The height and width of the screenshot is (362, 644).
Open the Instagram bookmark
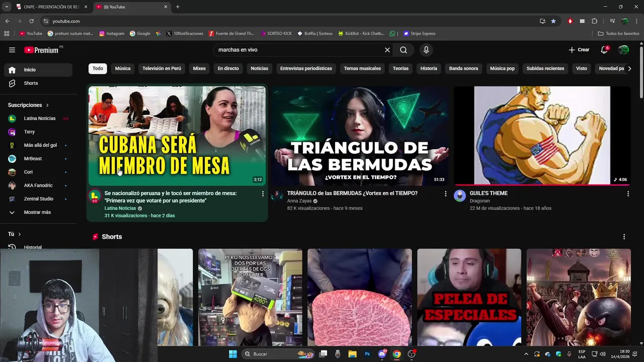[x=112, y=34]
